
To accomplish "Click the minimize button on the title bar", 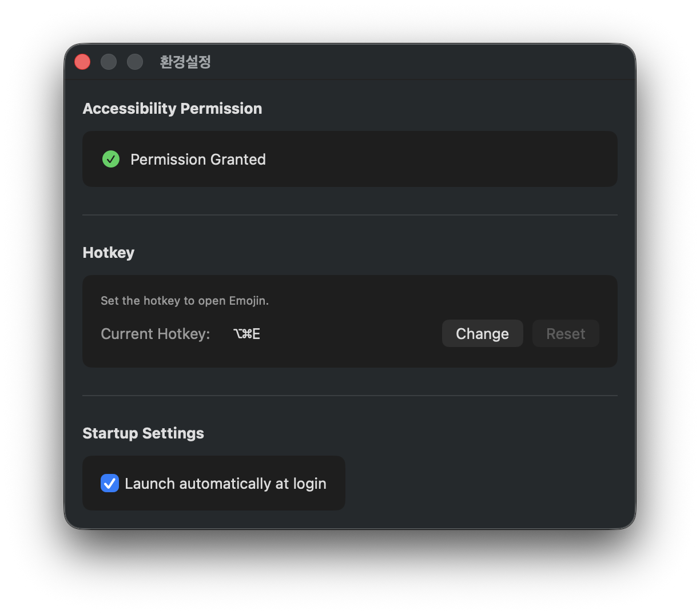I will (108, 61).
